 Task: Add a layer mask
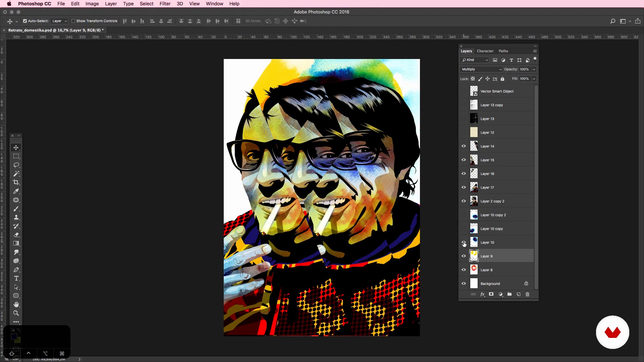point(491,294)
